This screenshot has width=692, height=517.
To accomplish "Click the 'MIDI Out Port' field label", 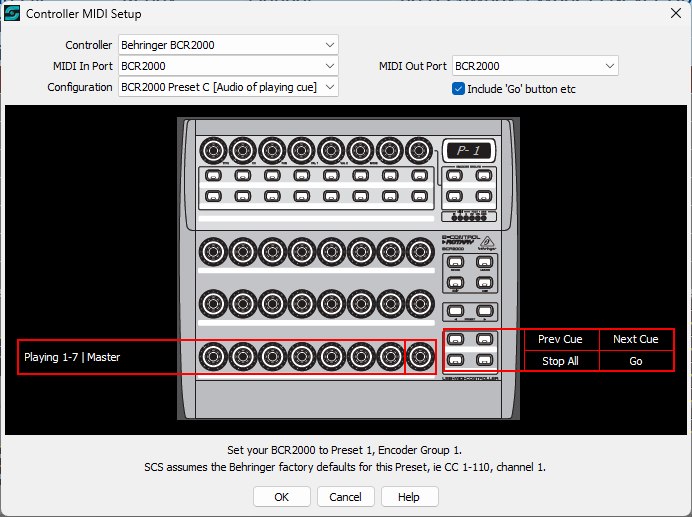I will click(413, 66).
